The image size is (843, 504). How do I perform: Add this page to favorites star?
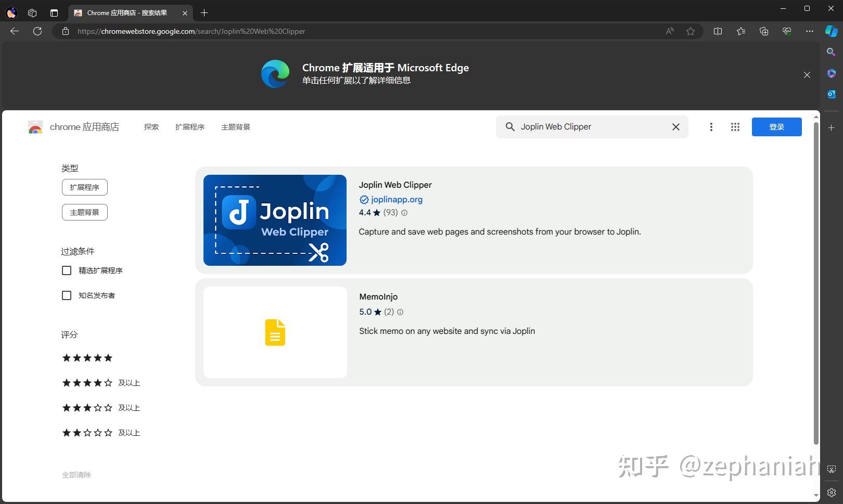point(691,31)
